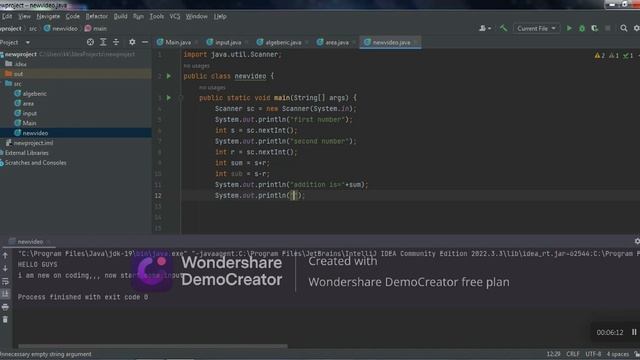Hide the Project tool window
Viewport: 640px width, 360px height.
point(145,42)
